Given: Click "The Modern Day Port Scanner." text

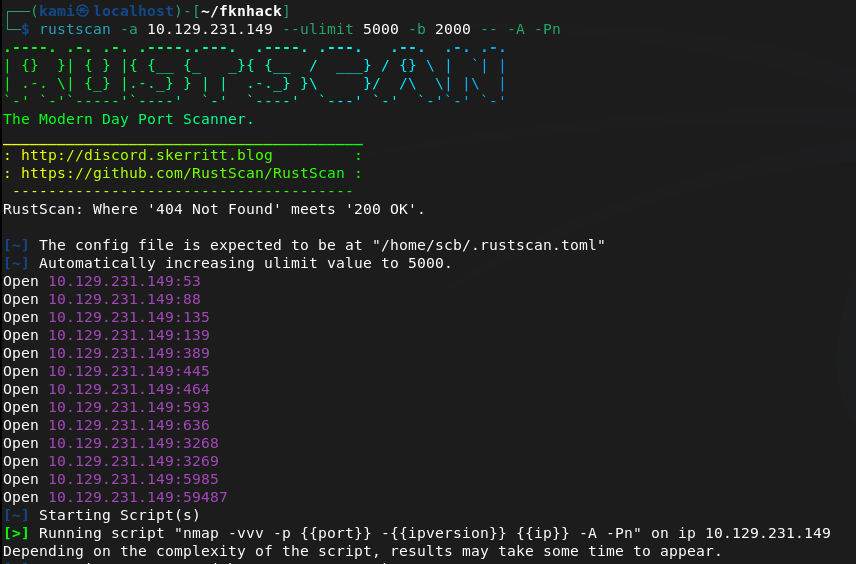Looking at the screenshot, I should [128, 119].
